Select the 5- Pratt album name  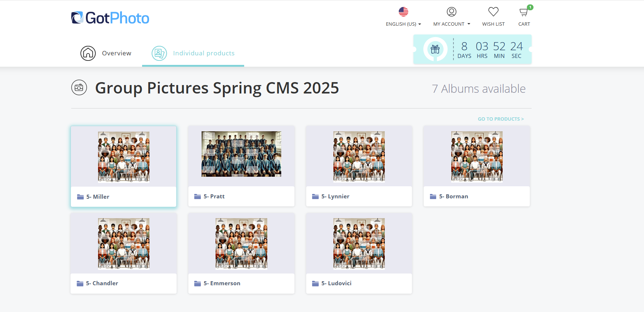coord(214,197)
